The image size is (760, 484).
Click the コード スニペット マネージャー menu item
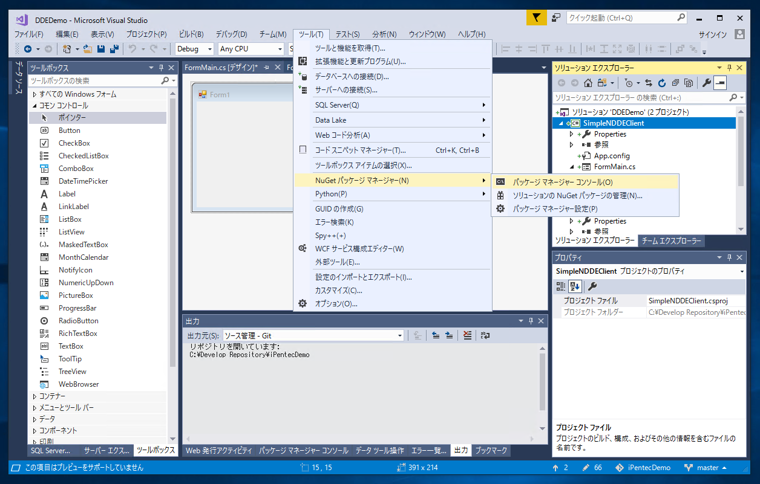[x=393, y=150]
